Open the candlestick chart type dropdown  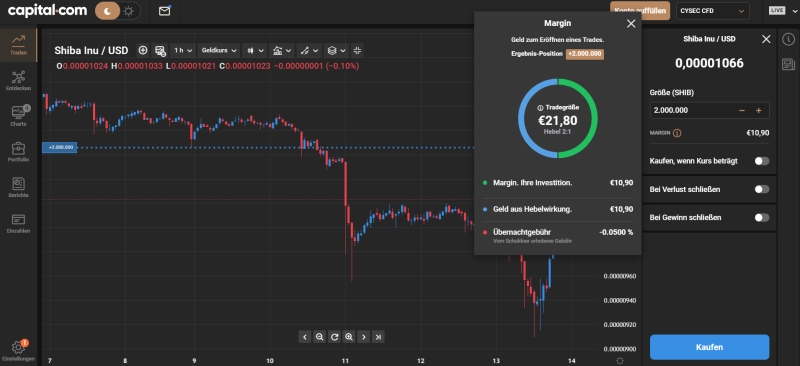(x=255, y=50)
